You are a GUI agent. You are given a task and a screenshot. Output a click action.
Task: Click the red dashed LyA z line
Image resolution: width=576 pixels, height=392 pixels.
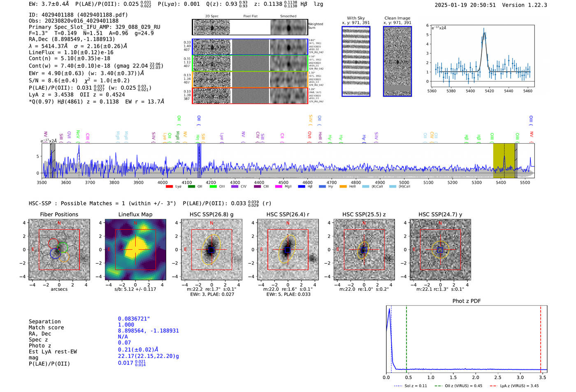(541, 339)
